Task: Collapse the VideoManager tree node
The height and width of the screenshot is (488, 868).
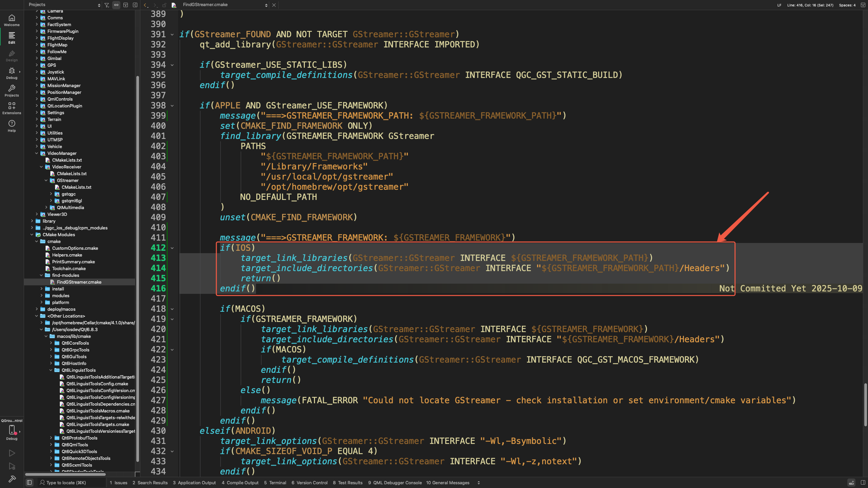Action: (37, 153)
